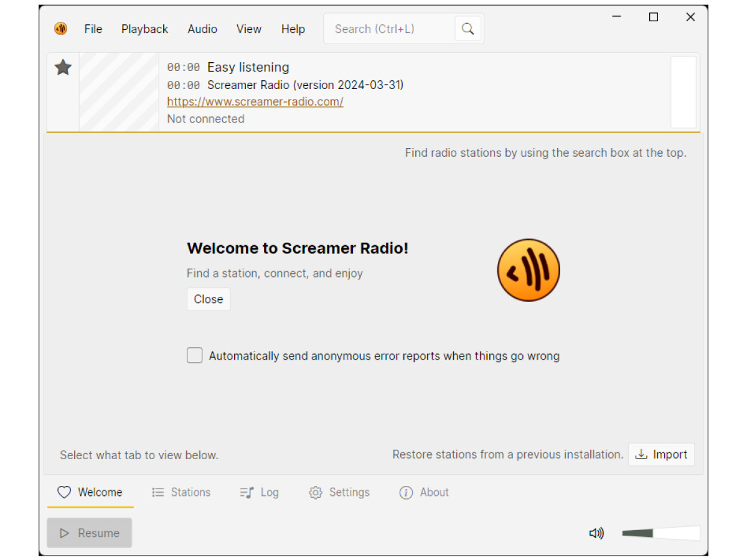This screenshot has width=747, height=560.
Task: Click the favorite star icon
Action: (63, 67)
